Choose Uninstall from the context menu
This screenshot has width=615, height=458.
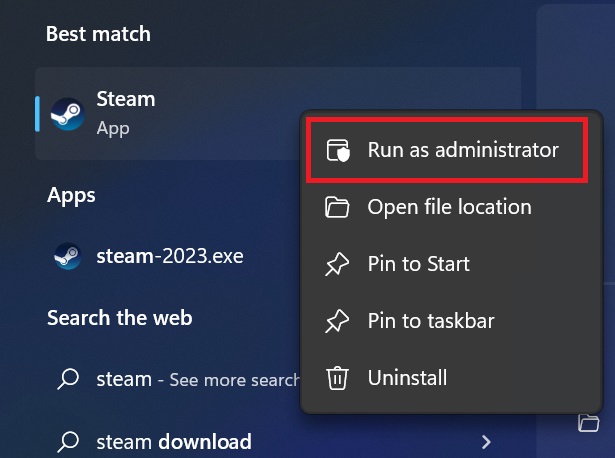[x=451, y=378]
